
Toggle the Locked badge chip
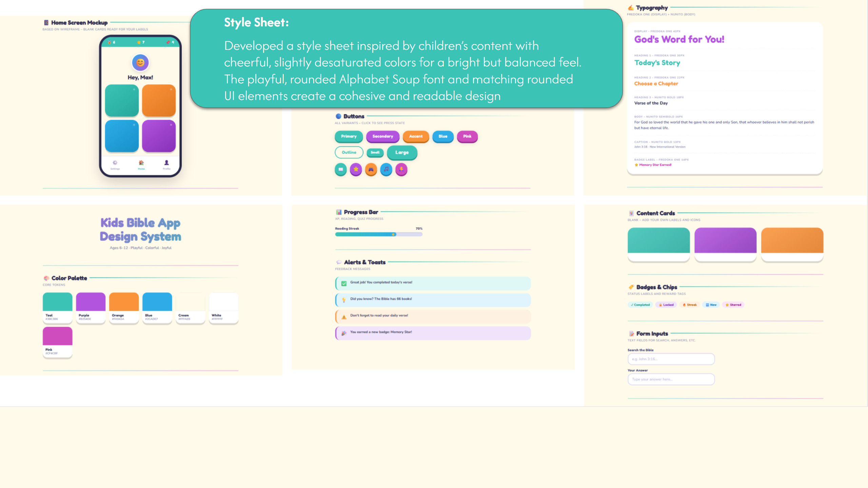pyautogui.click(x=667, y=305)
